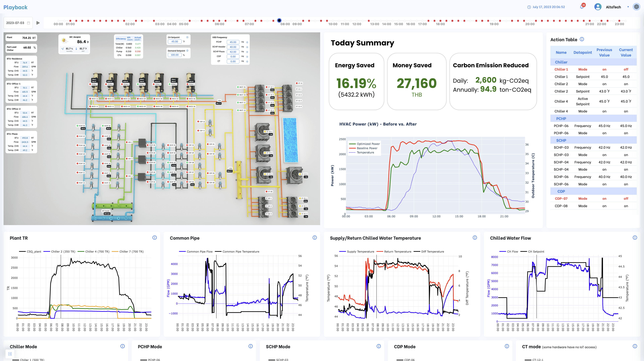Open the notification bell with 35 badge
The width and height of the screenshot is (644, 361).
pyautogui.click(x=582, y=7)
